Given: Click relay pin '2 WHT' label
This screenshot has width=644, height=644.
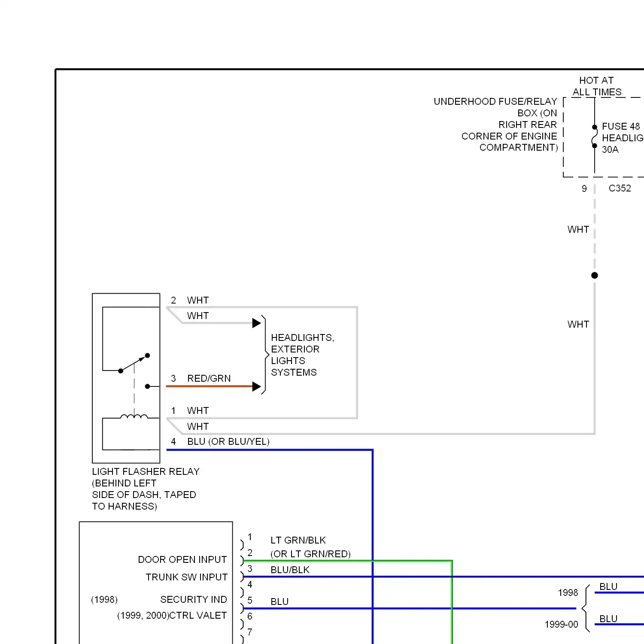Looking at the screenshot, I should click(x=190, y=300).
